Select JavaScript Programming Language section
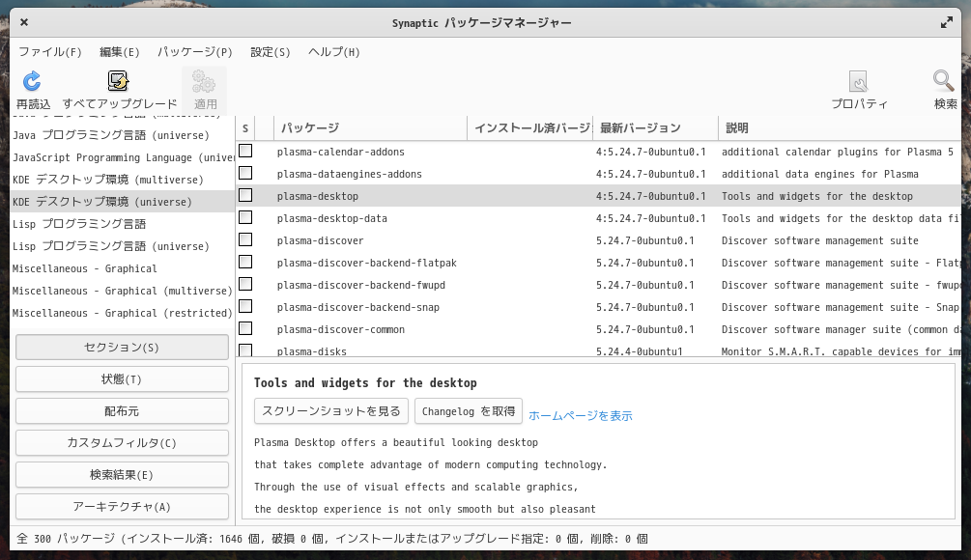 click(x=123, y=157)
